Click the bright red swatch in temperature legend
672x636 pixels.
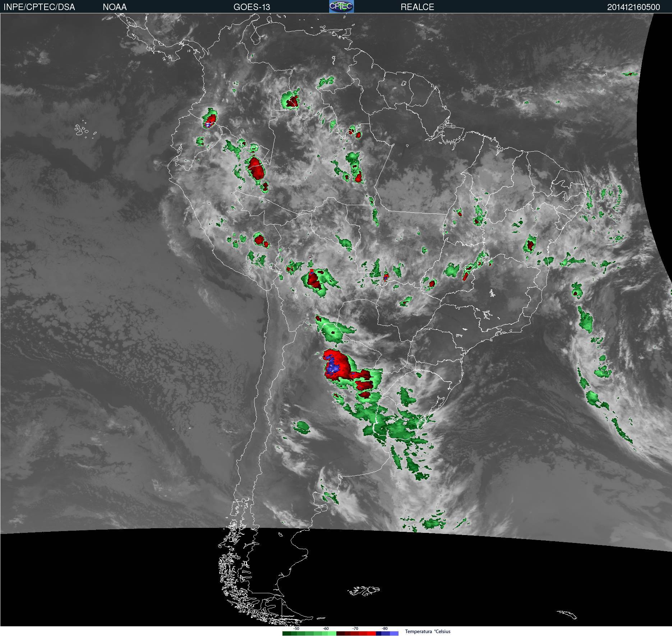(x=372, y=633)
